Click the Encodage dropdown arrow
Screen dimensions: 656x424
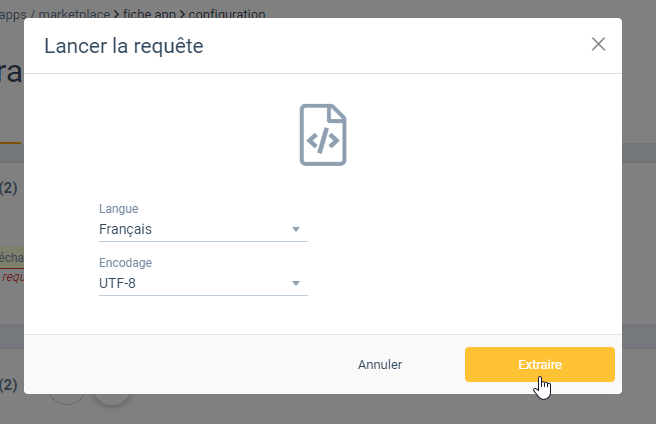coord(295,283)
